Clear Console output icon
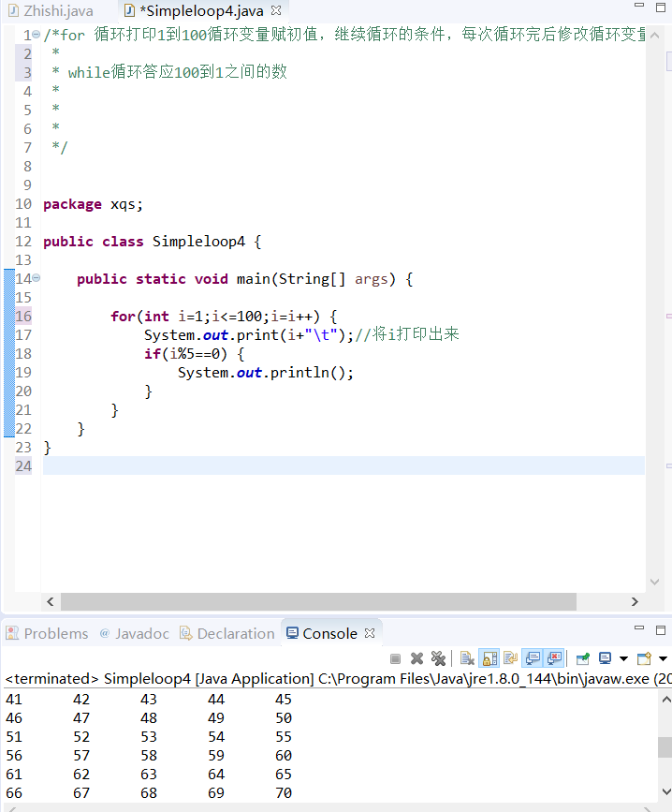 tap(467, 658)
